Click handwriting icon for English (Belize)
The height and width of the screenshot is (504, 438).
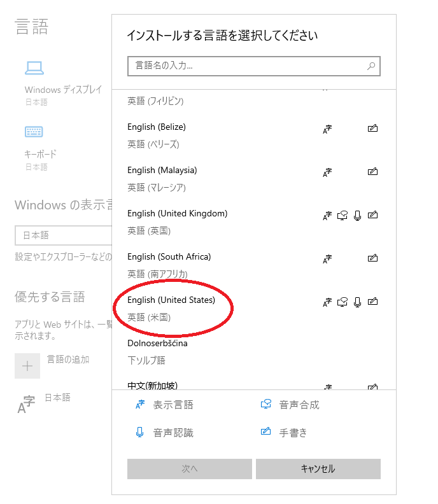(x=373, y=129)
